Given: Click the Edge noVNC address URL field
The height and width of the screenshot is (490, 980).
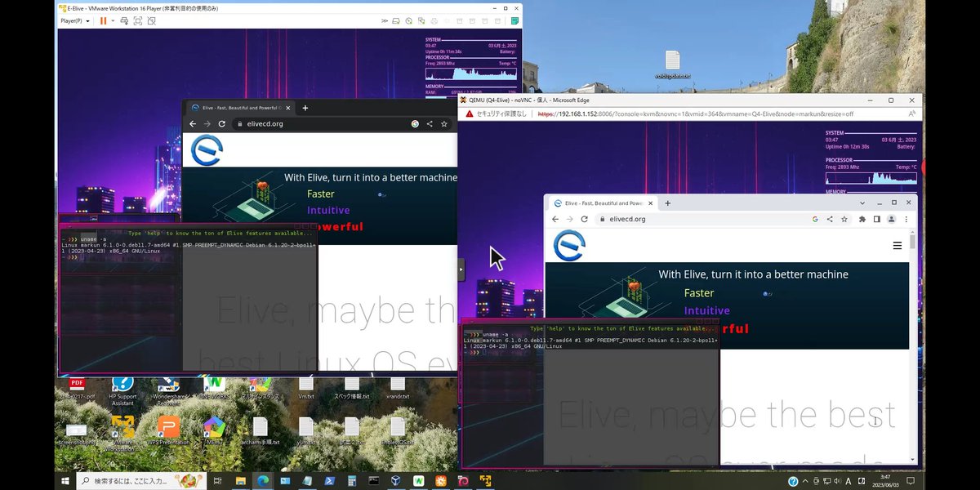Looking at the screenshot, I should (x=694, y=114).
